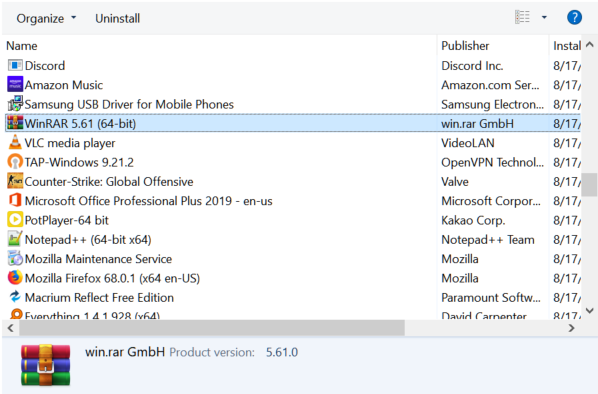Open the Organize dropdown menu
Screen dimensions: 598x394
pos(46,18)
